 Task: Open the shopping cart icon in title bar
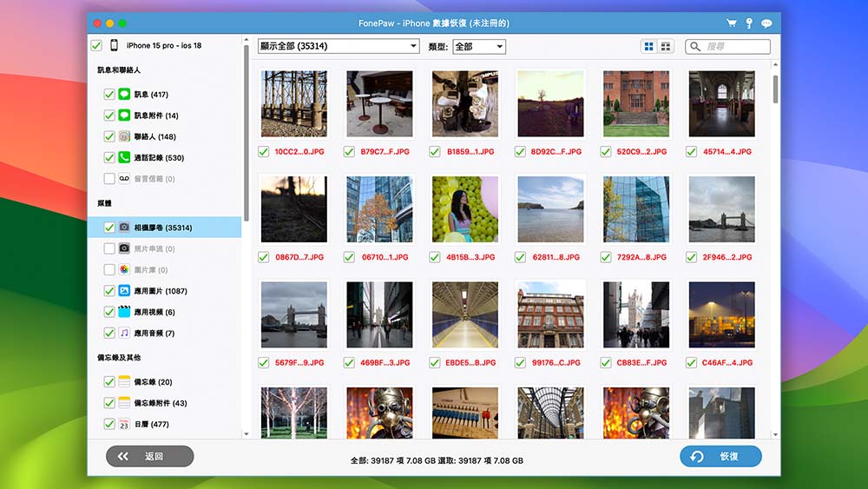(731, 23)
